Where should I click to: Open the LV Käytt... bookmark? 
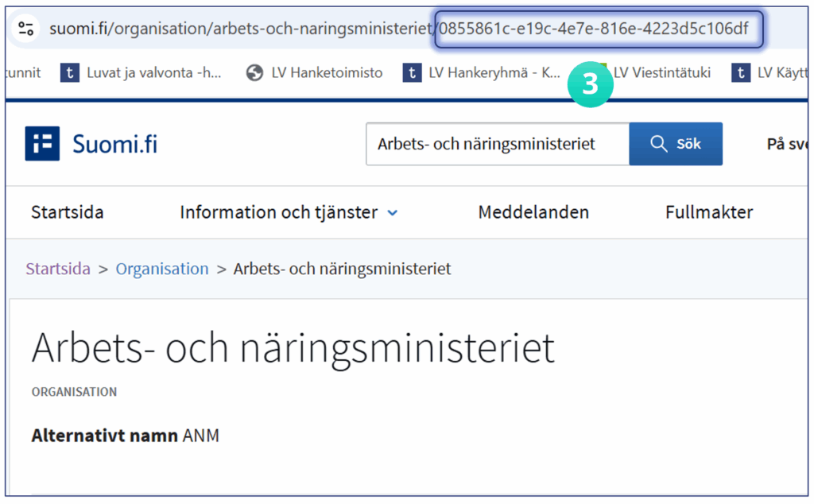tap(771, 73)
